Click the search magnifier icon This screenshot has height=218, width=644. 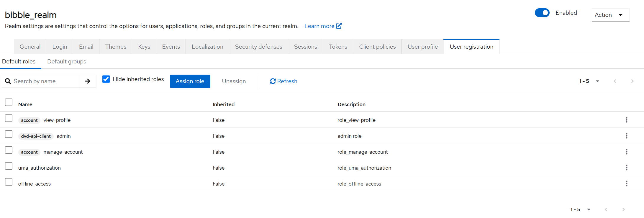(8, 81)
